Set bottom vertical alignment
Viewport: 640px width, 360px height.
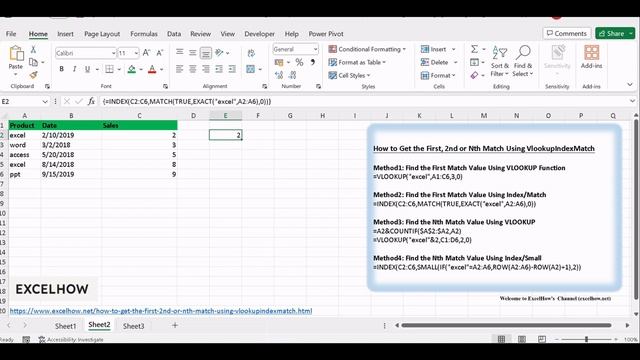tap(206, 53)
